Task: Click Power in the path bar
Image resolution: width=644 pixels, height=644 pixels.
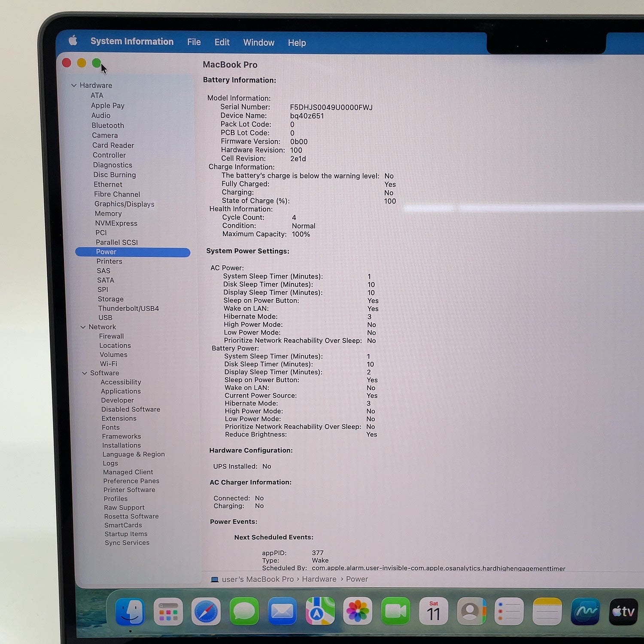Action: 357,579
